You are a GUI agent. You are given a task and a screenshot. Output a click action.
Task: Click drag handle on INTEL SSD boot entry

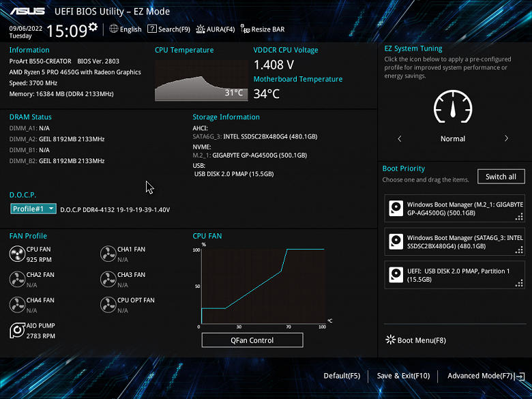coord(519,250)
